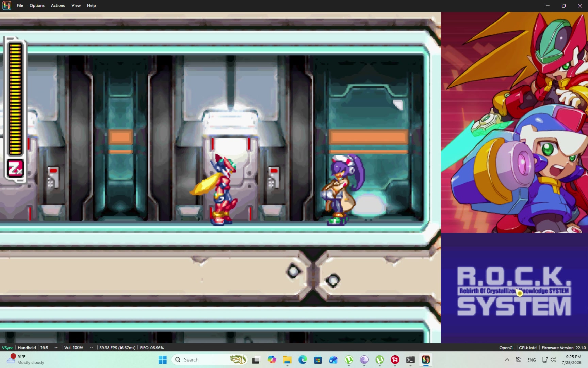Screen dimensions: 588x368
Task: Open Microsoft Store from the taskbar
Action: pyautogui.click(x=318, y=359)
